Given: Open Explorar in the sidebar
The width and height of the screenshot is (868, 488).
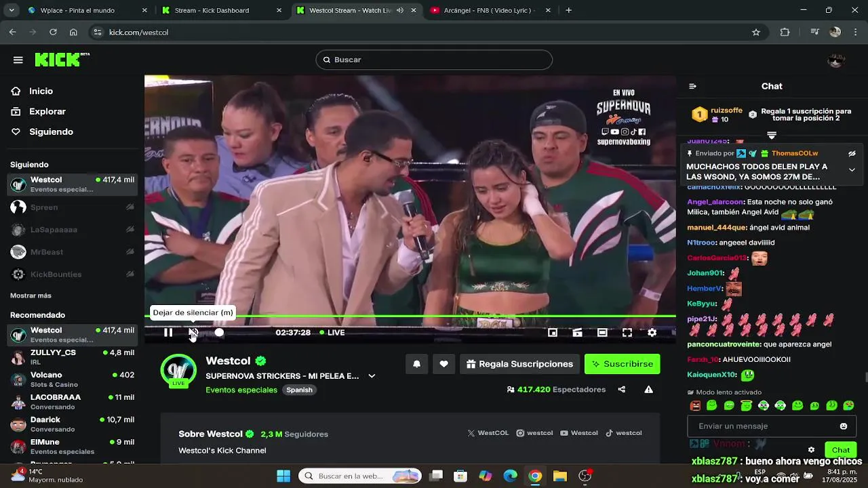Looking at the screenshot, I should (47, 111).
